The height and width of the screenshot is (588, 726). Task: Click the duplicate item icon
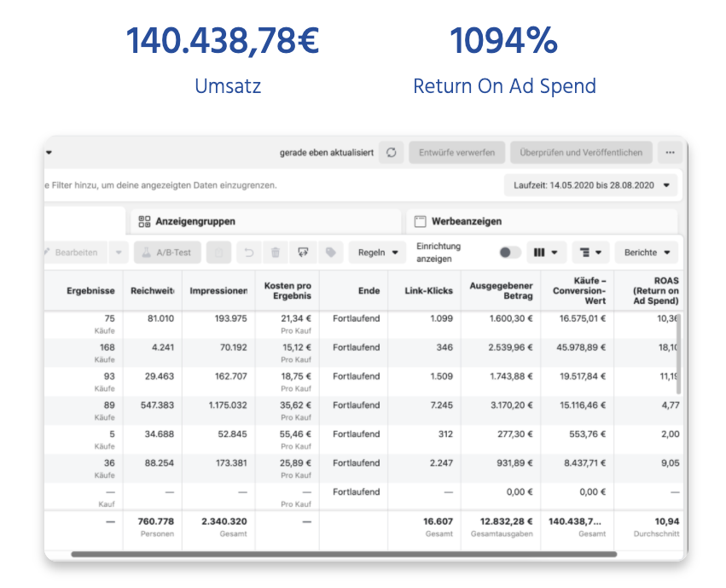pyautogui.click(x=219, y=253)
